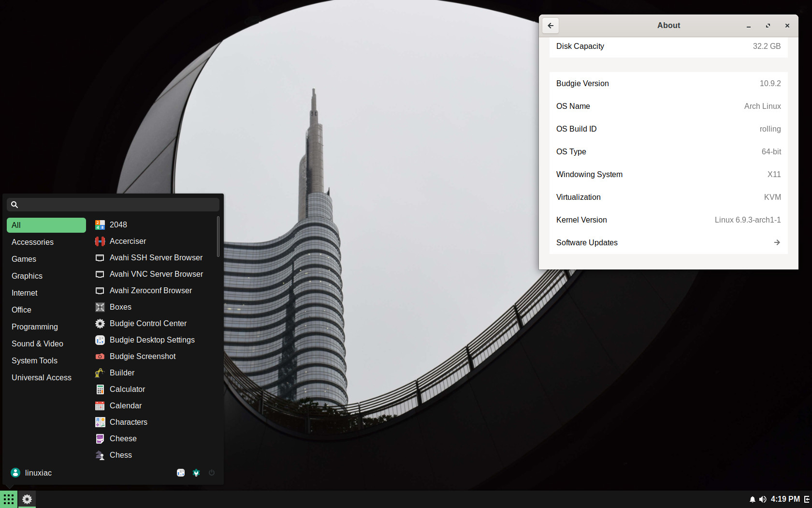Open Avahi VNC Server Browser icon
Screen dimensions: 812x508
[100, 274]
